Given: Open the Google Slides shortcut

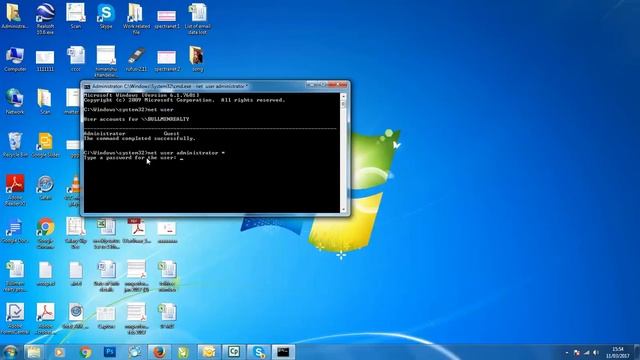Looking at the screenshot, I should point(45,145).
